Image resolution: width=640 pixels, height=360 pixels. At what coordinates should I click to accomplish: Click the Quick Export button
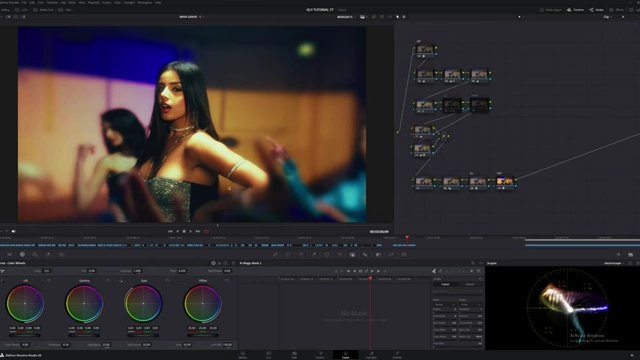[551, 10]
